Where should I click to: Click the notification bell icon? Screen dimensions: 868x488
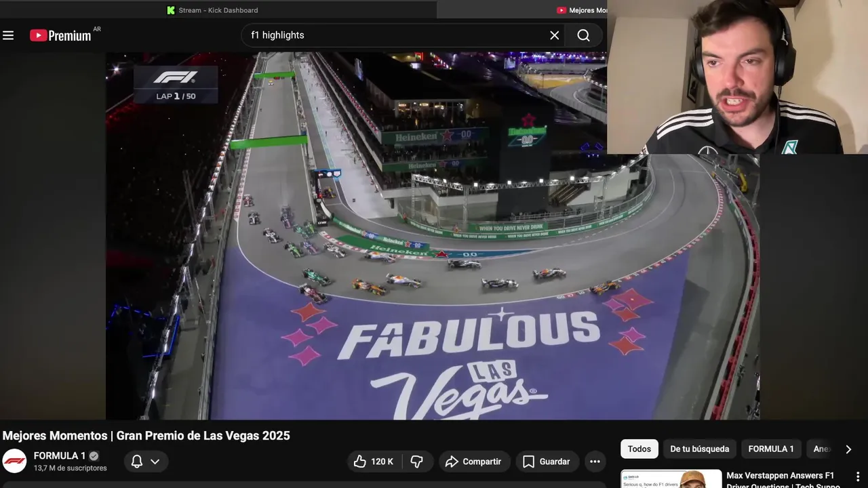tap(136, 462)
